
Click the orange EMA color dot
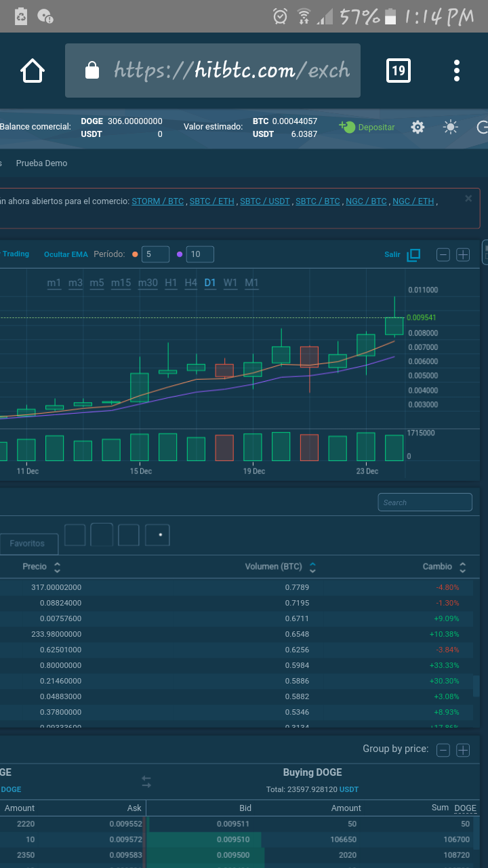point(135,254)
